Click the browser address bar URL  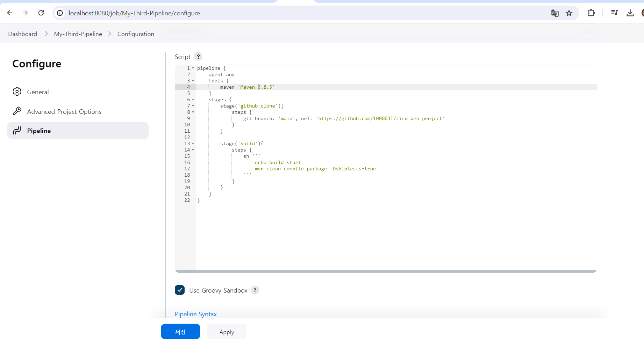tap(134, 13)
